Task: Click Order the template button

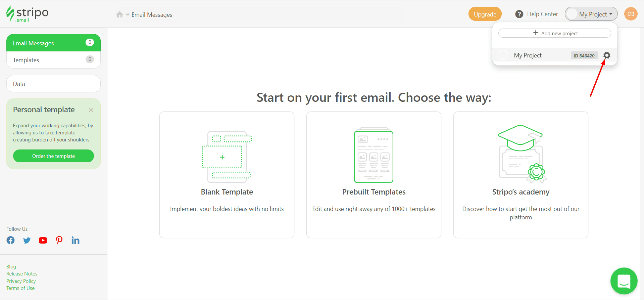Action: (53, 156)
